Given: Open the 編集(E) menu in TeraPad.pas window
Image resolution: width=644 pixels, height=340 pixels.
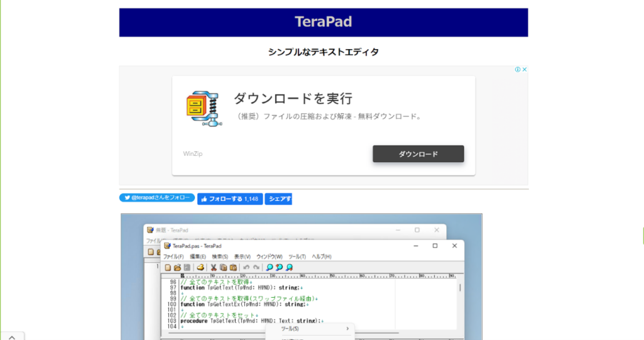Looking at the screenshot, I should coord(197,256).
